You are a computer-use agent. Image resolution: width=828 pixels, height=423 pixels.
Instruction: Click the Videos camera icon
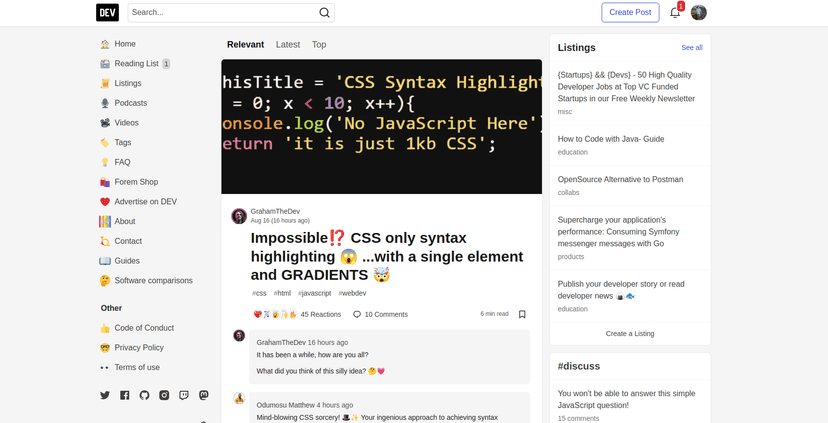point(105,123)
